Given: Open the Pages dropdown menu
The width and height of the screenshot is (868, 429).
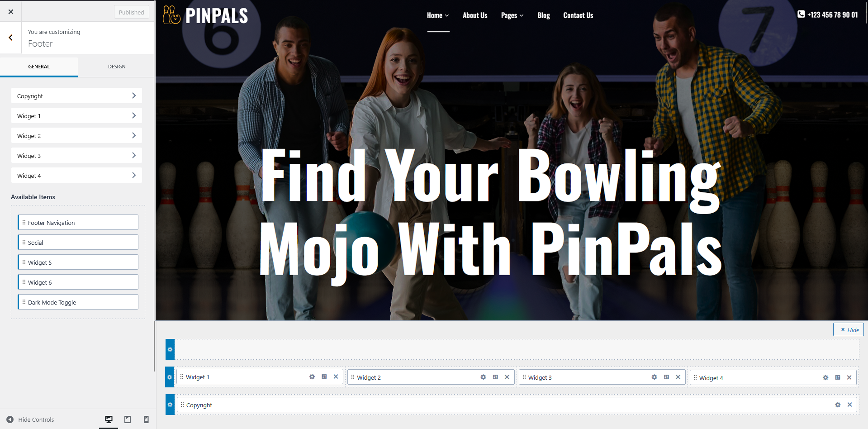Looking at the screenshot, I should (x=512, y=15).
